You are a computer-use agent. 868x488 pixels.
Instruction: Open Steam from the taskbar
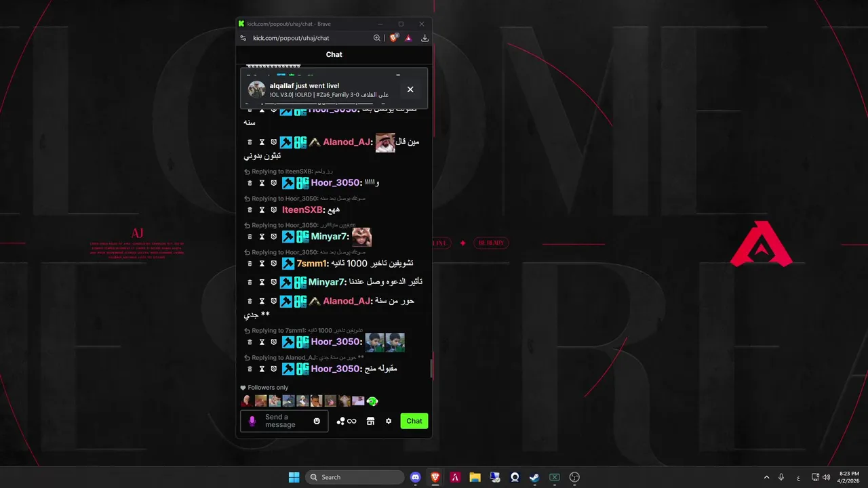point(534,477)
